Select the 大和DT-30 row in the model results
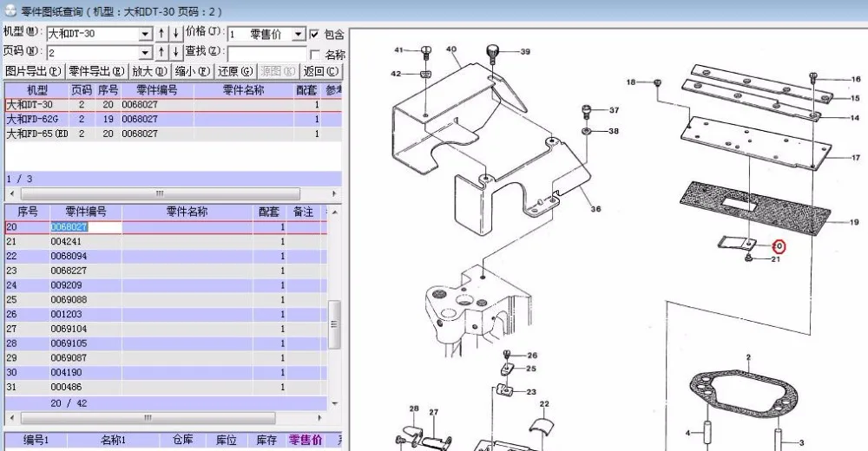 [174, 105]
